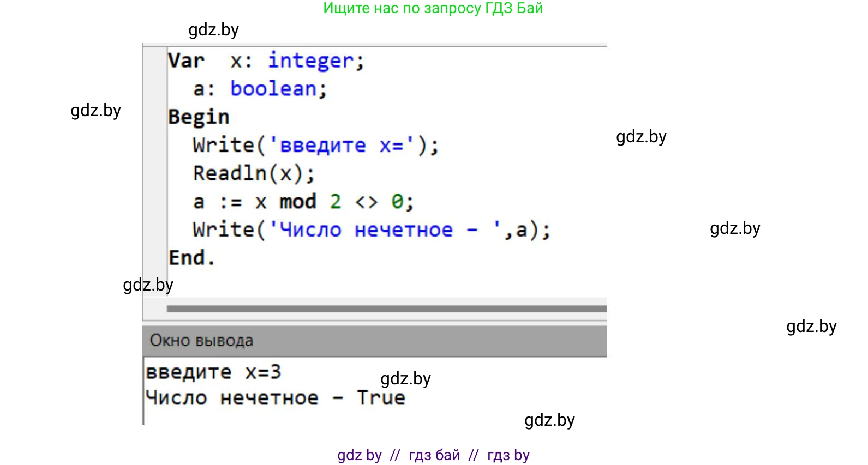Click the horizontal scrollbar under the code editor

386,309
